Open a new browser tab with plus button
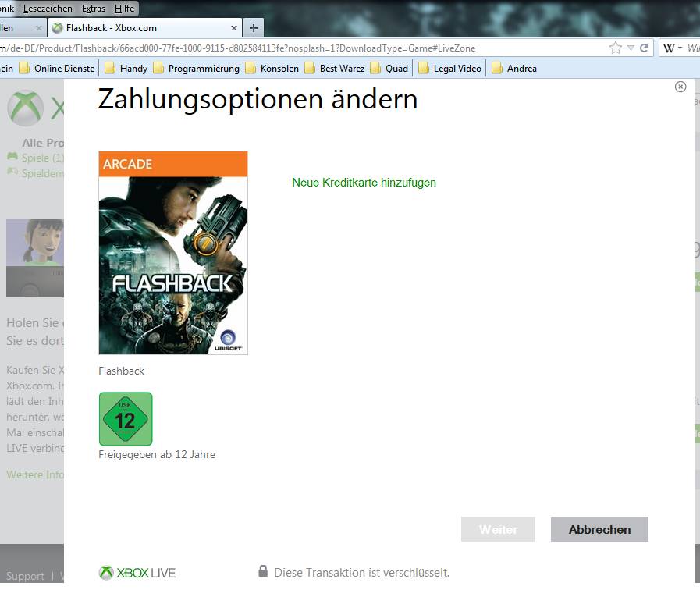Viewport: 700px width, 597px height. 253,28
